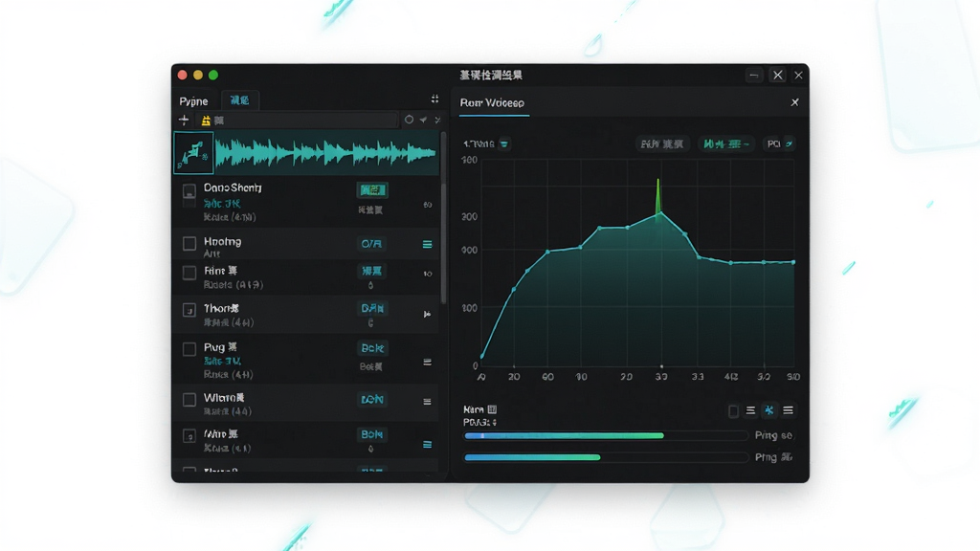
Task: Click the circle icon beside the search field
Action: (x=409, y=120)
